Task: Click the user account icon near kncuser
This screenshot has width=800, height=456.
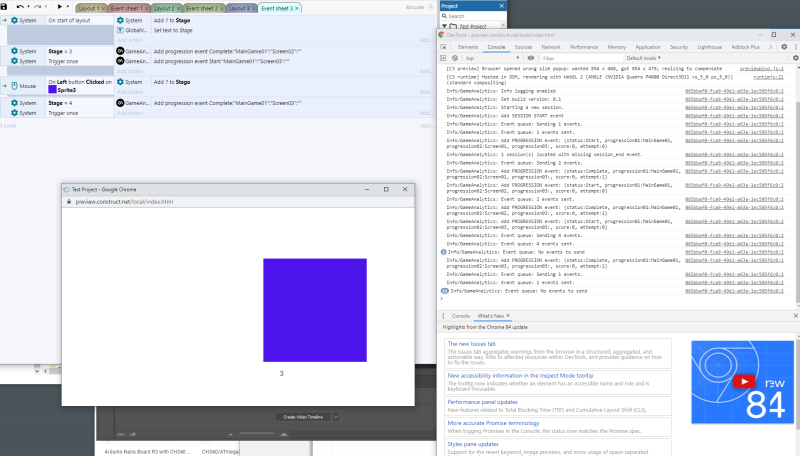Action: coord(430,7)
